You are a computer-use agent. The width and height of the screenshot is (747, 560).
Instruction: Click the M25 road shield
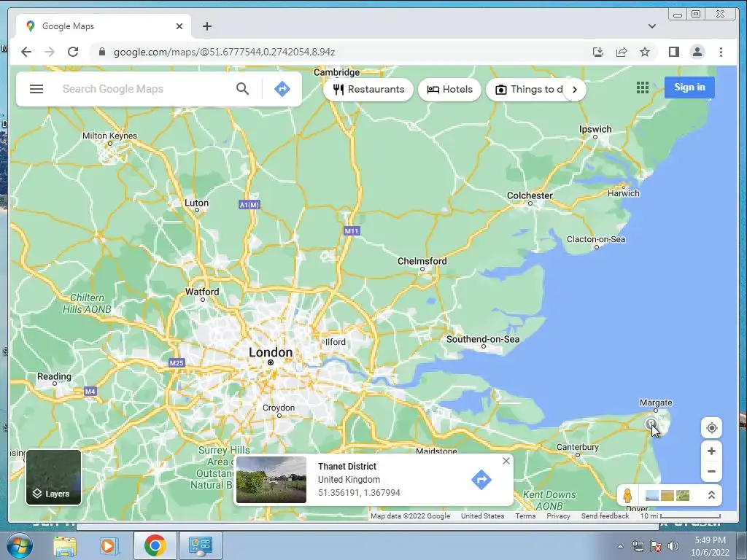(x=177, y=363)
